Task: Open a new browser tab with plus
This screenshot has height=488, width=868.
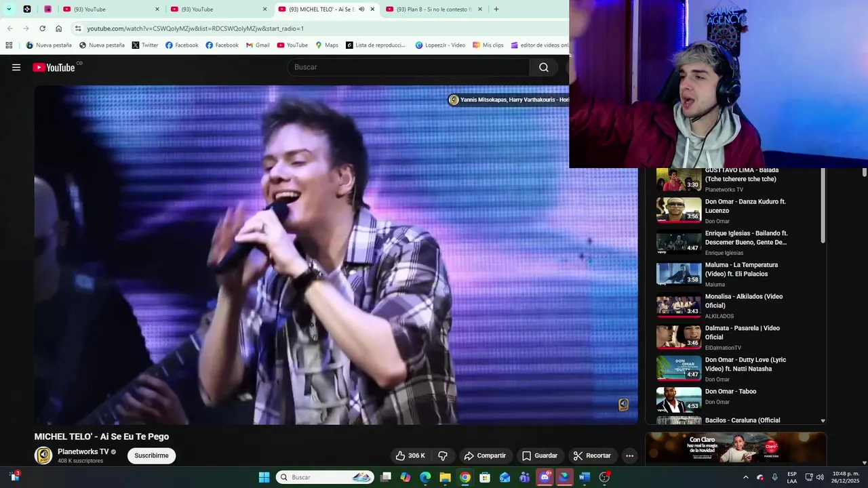Action: pos(496,9)
